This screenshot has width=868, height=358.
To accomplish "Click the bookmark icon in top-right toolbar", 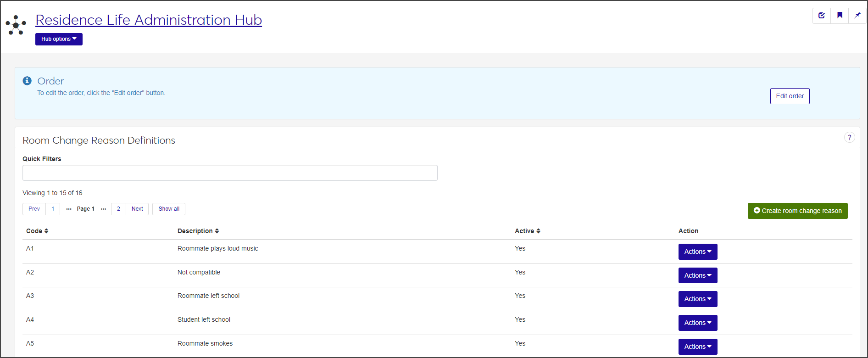I will pos(840,16).
